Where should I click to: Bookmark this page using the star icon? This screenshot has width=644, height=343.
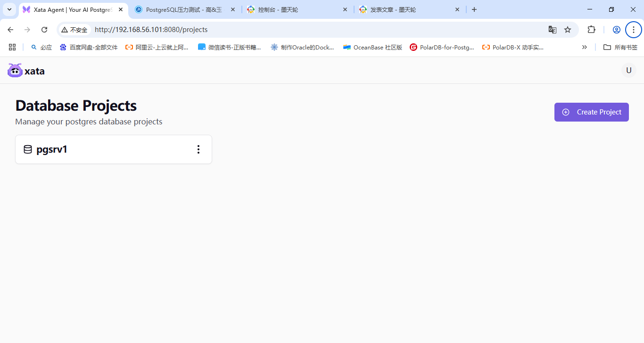567,29
